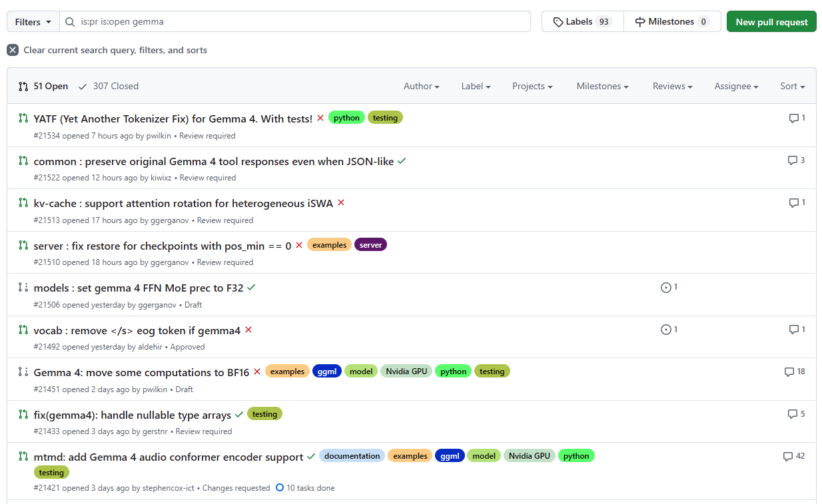Open comments of YATF tokenizer PR

click(x=797, y=118)
